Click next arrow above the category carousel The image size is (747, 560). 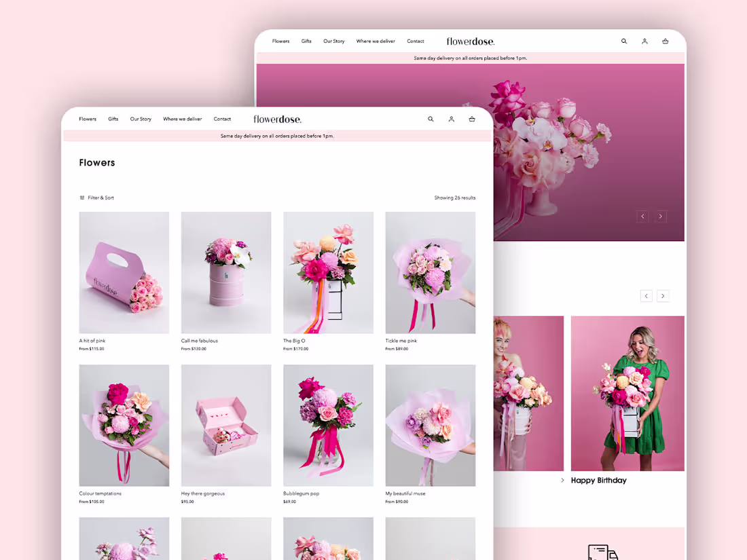coord(663,296)
